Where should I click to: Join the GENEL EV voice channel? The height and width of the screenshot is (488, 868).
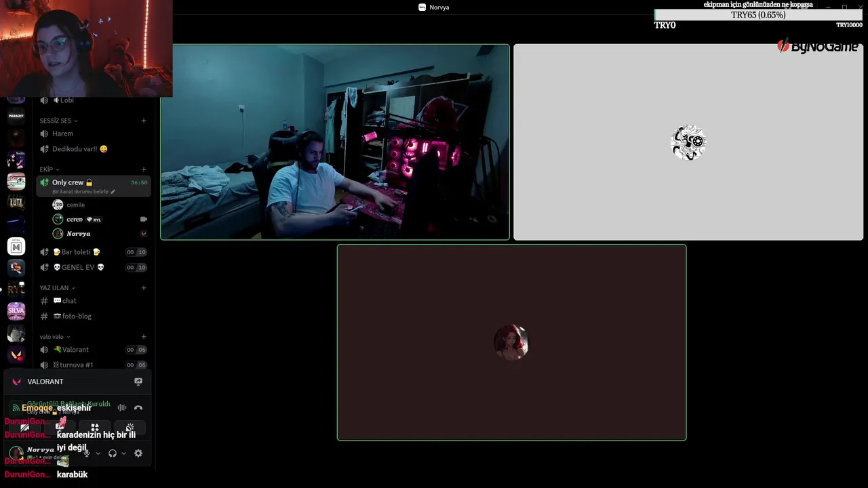[x=94, y=268]
